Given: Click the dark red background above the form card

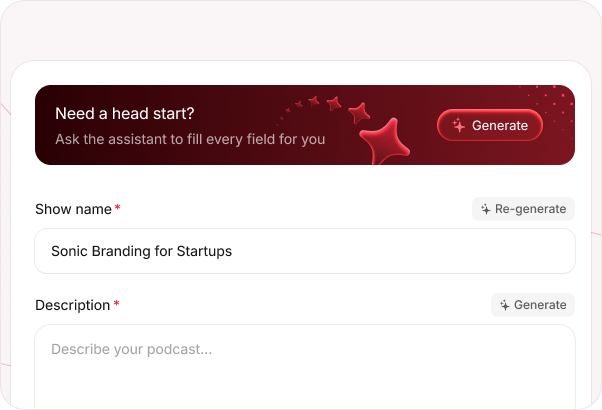Looking at the screenshot, I should pos(300,30).
